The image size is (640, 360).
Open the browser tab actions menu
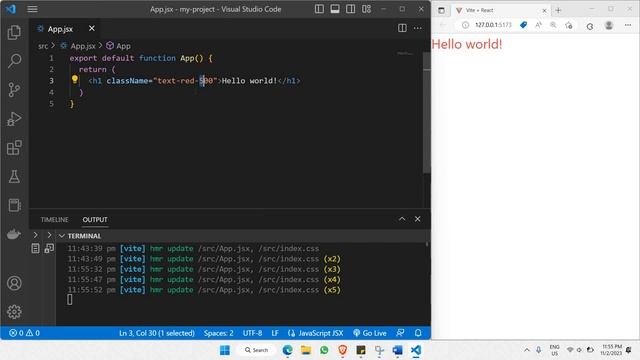[441, 11]
